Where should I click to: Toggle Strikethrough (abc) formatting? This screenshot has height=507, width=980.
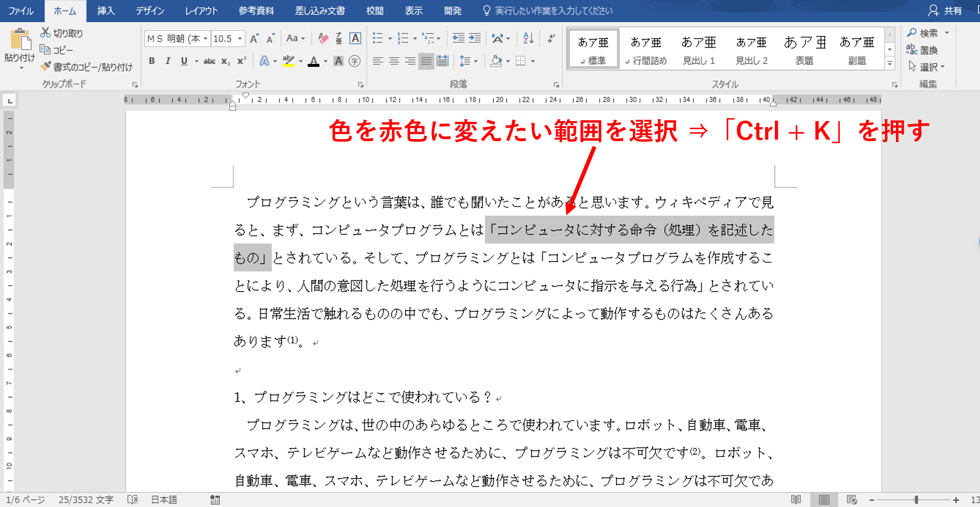(210, 61)
